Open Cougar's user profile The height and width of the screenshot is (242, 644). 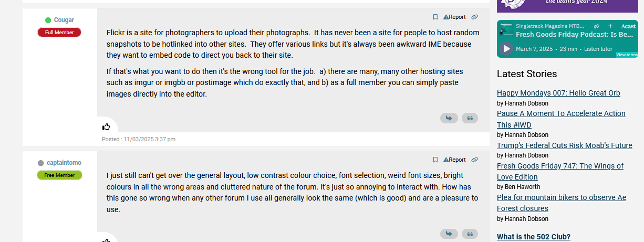64,20
